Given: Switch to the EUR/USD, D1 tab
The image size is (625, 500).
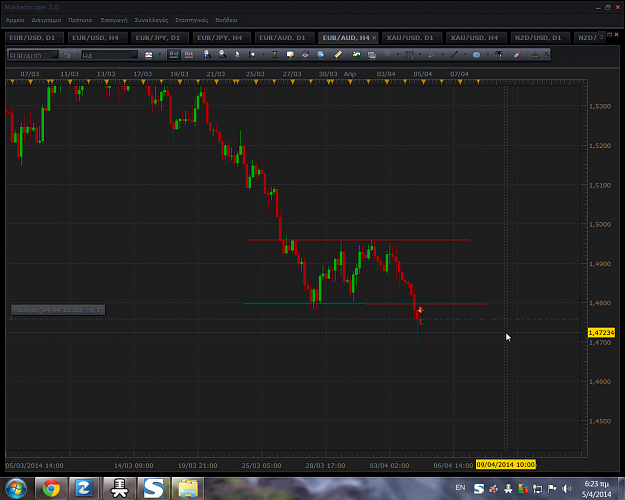Looking at the screenshot, I should (32, 38).
